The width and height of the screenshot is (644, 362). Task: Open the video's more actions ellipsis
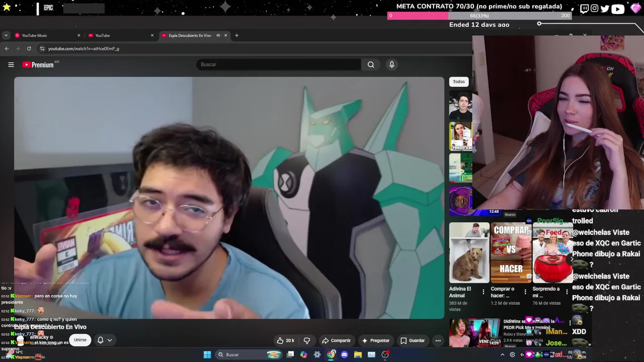click(438, 340)
